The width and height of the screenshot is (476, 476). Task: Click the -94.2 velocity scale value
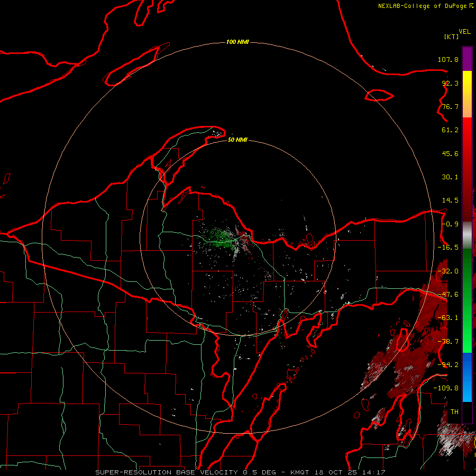click(x=448, y=365)
